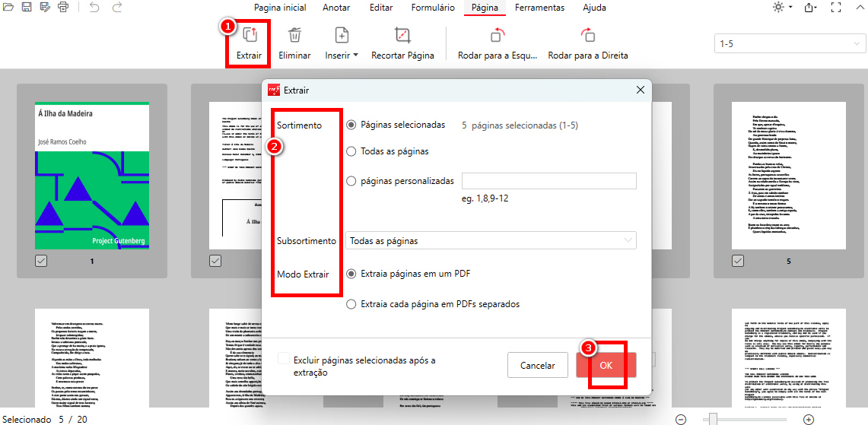Open the Formulário tab
The height and width of the screenshot is (425, 868).
point(433,8)
